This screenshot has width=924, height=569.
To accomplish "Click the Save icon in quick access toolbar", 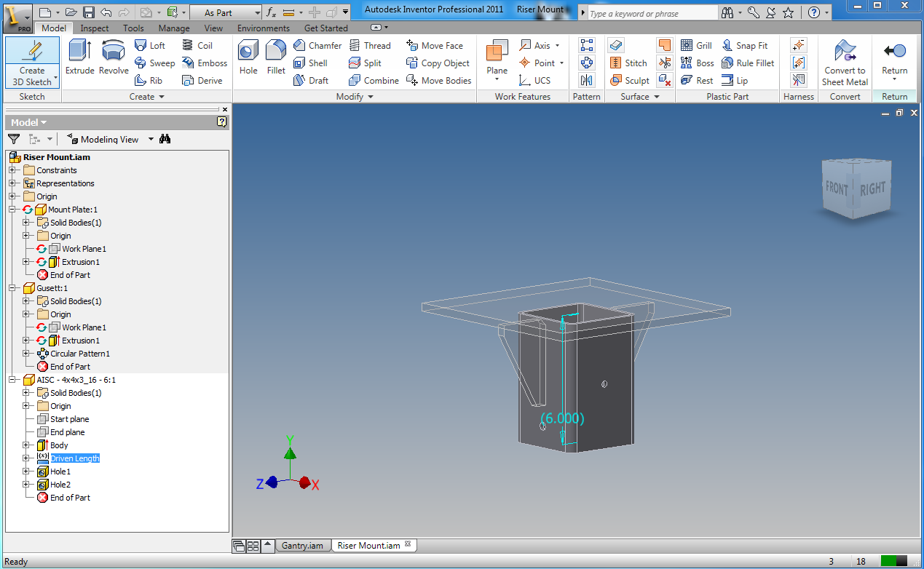I will [x=88, y=12].
